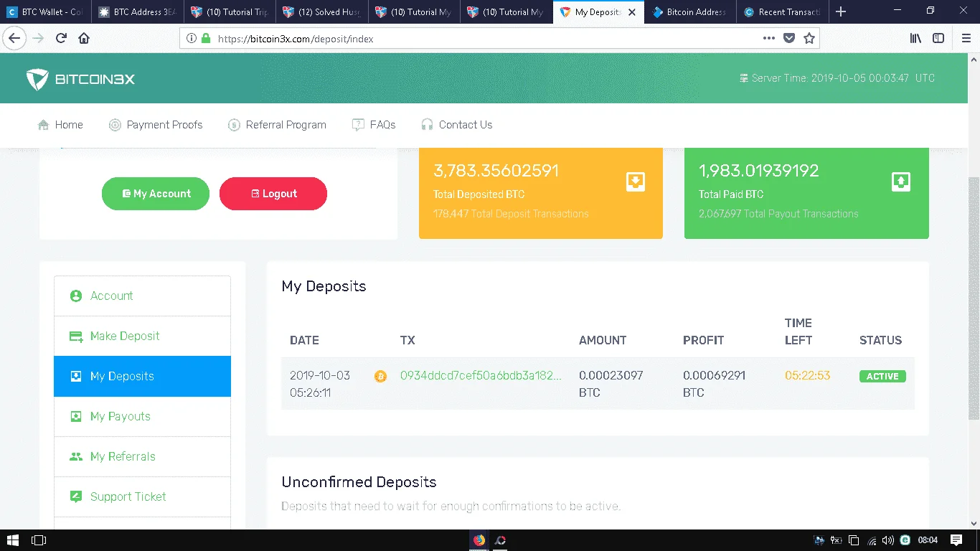The height and width of the screenshot is (551, 980).
Task: Click the Firefox back arrow button
Action: [x=14, y=38]
